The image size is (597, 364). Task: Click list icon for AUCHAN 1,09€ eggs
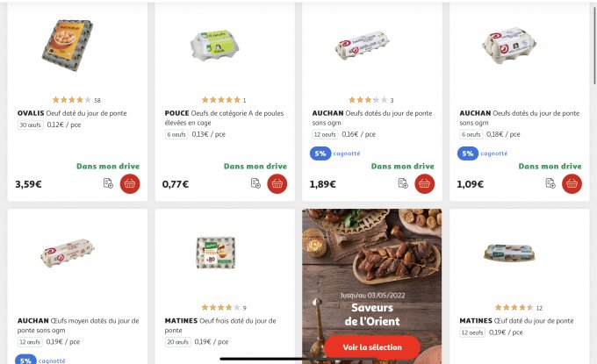550,183
